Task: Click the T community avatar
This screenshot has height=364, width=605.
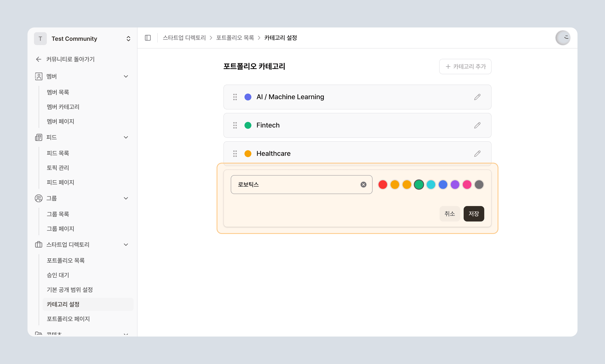Action: pos(40,39)
